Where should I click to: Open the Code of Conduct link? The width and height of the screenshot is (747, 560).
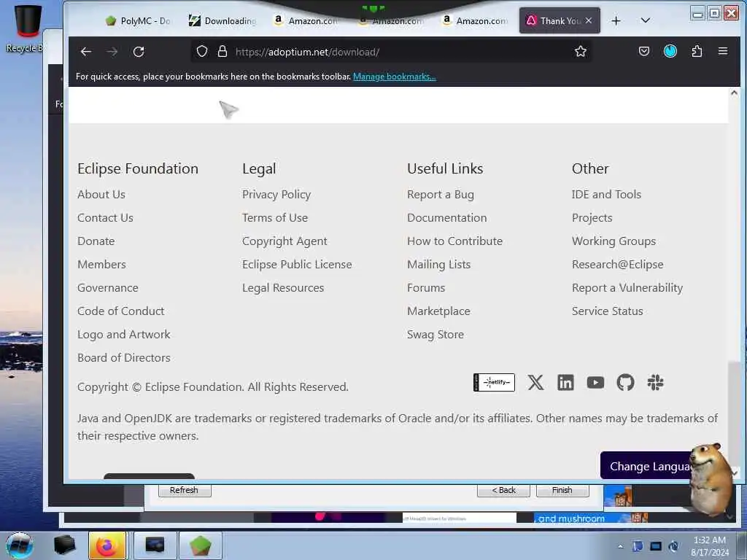pos(120,311)
